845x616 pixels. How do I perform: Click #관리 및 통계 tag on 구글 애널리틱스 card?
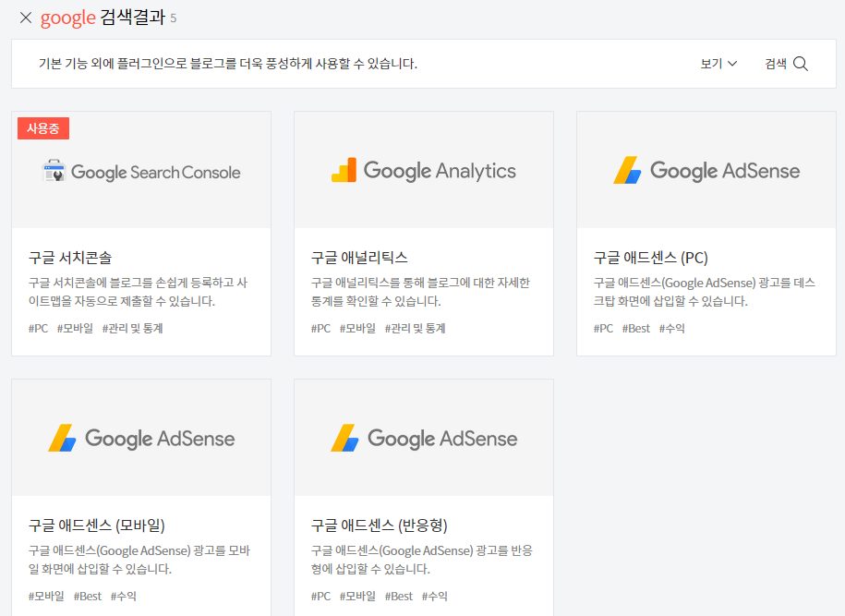pyautogui.click(x=415, y=328)
